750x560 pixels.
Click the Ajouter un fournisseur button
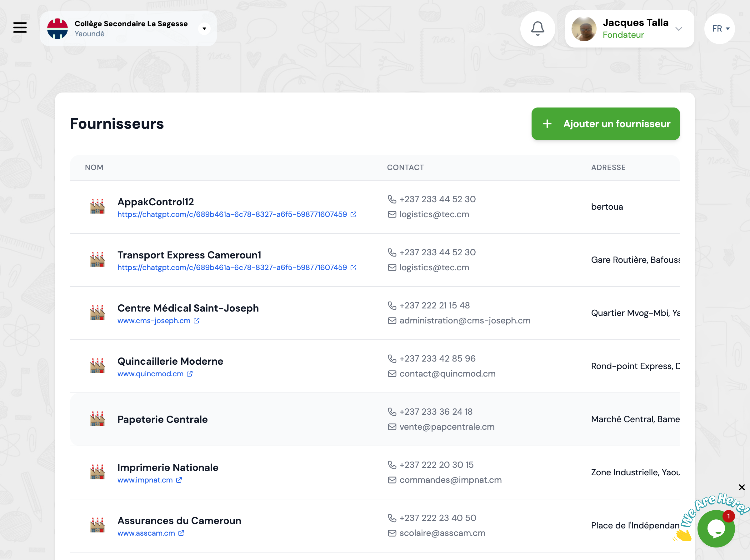[x=605, y=124]
